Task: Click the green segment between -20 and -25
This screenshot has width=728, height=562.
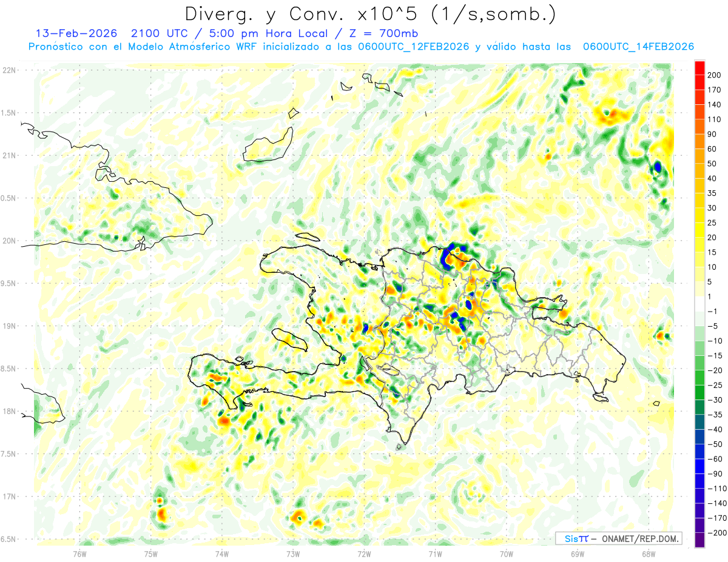Action: [699, 378]
